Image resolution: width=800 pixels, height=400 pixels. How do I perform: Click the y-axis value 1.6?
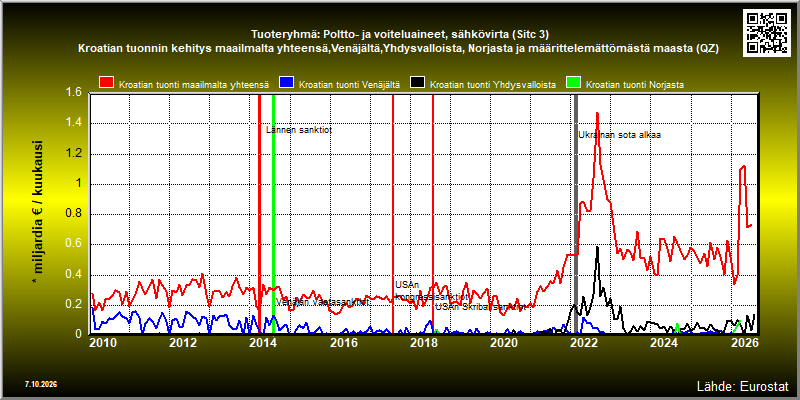pyautogui.click(x=74, y=92)
